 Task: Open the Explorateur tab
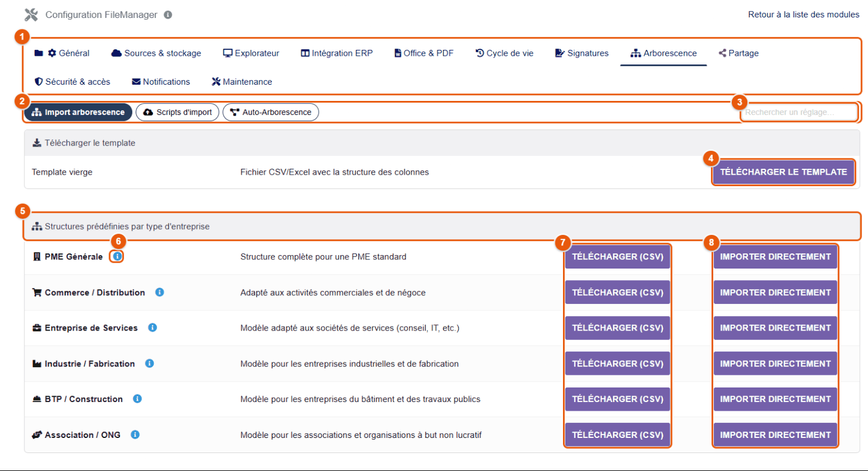point(251,53)
